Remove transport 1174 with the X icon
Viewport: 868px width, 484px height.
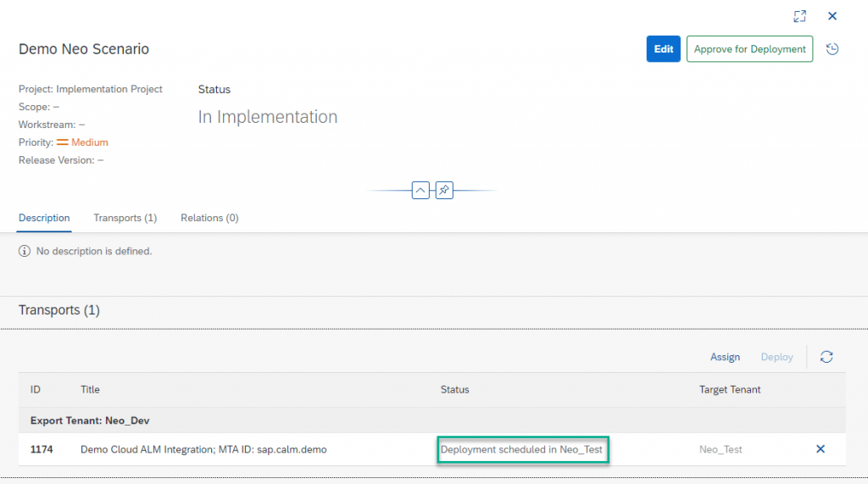click(821, 449)
